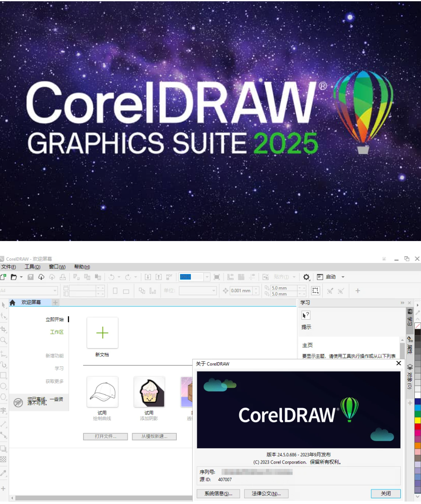The image size is (421, 504).
Task: Click the Hints pointer question icon
Action: point(306,315)
